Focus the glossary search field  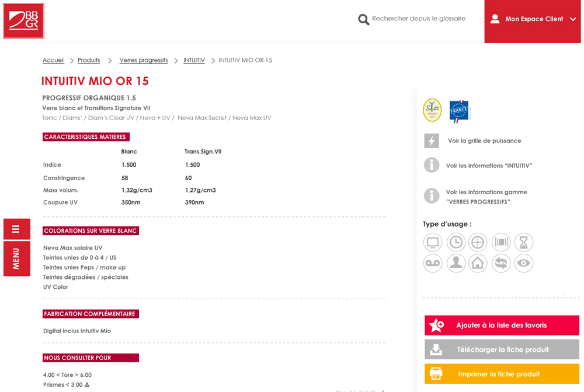[419, 19]
